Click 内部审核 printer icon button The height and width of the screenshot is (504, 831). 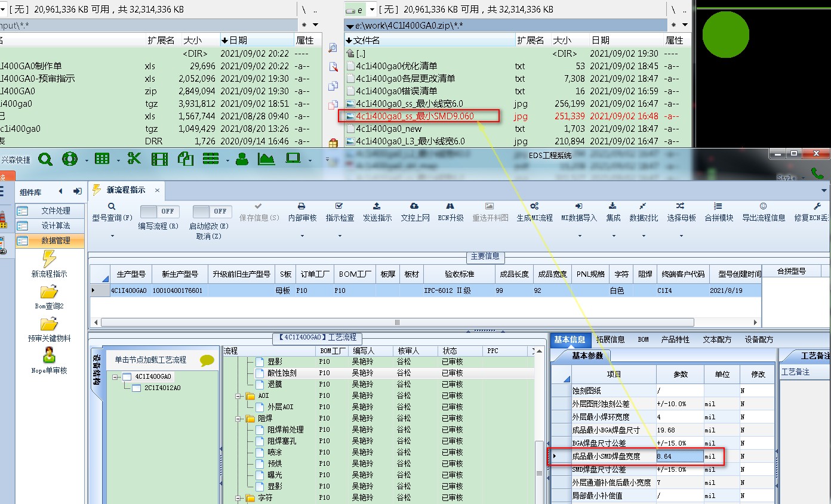pyautogui.click(x=302, y=212)
